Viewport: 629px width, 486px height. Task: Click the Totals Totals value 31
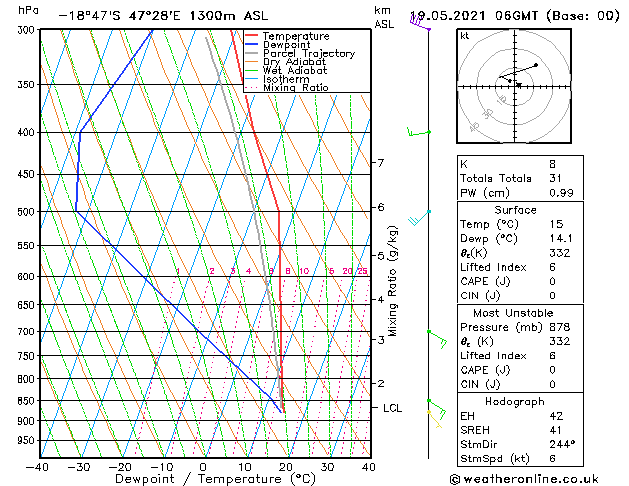pyautogui.click(x=555, y=178)
